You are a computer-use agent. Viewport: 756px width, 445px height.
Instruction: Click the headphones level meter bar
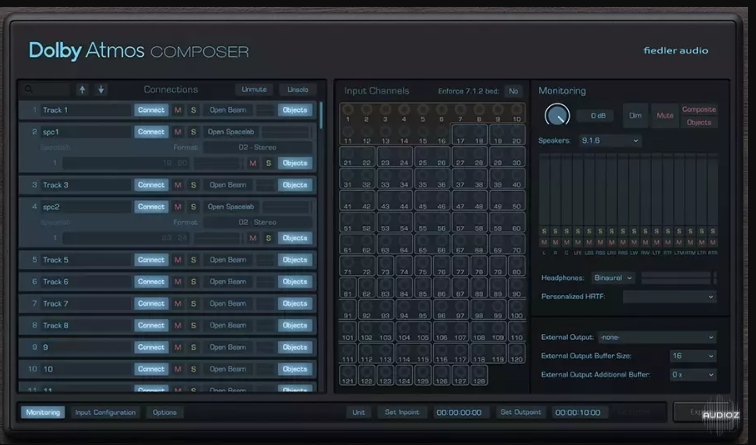point(676,278)
